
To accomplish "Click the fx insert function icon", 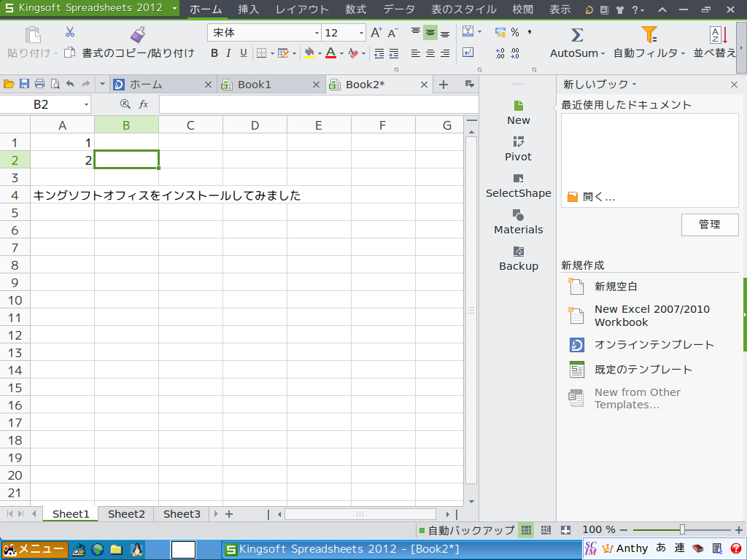I will coord(144,104).
